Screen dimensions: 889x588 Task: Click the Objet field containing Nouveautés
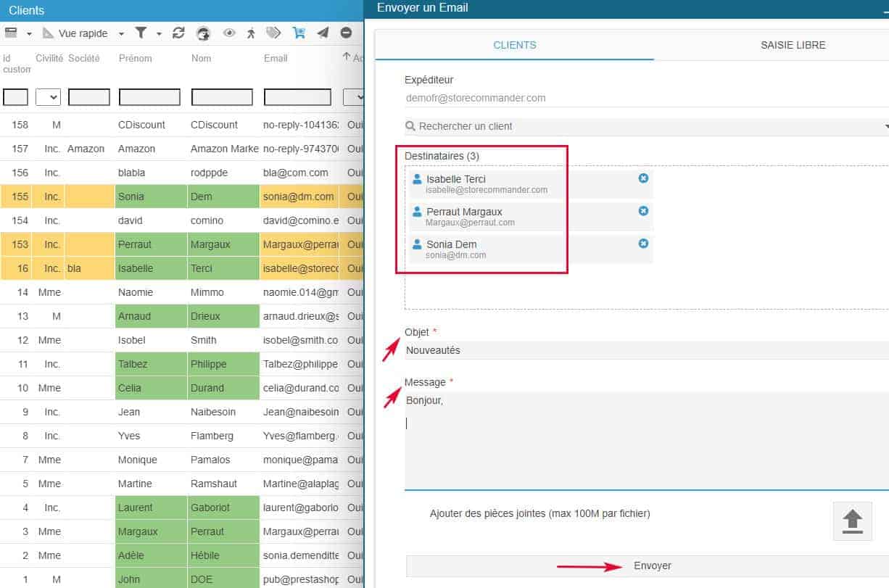coord(645,350)
